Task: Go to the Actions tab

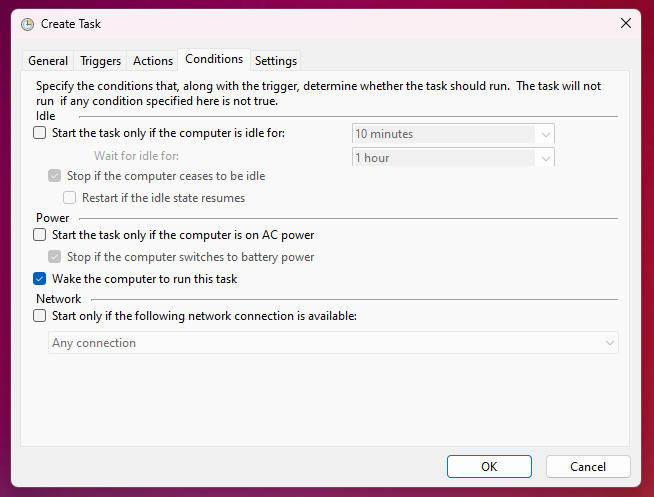Action: 153,61
